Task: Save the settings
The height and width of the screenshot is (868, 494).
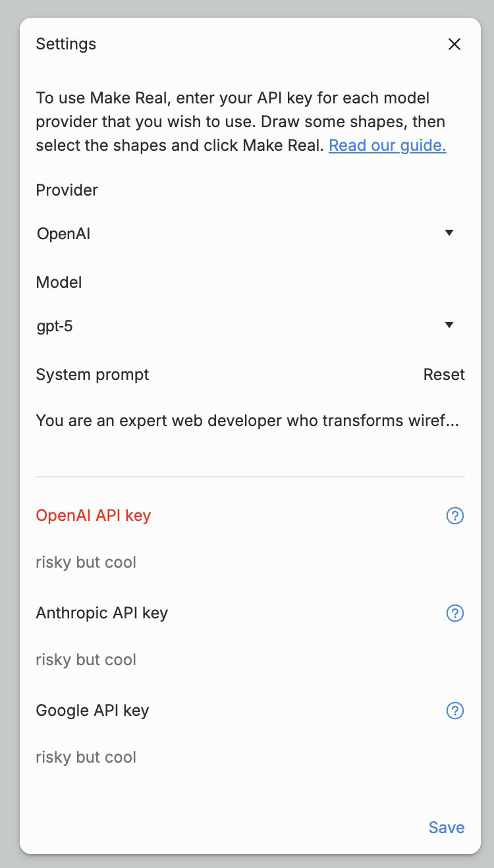Action: pos(447,828)
